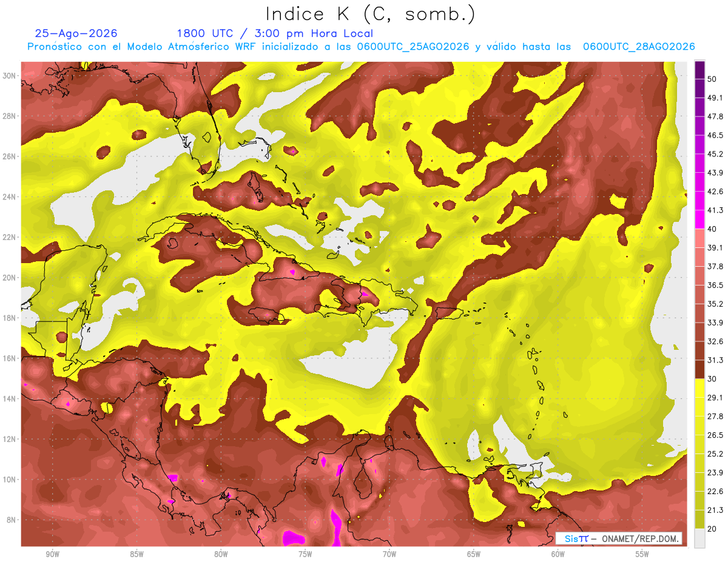Click the "22N" latitude label
Screen dimensions: 728x562
coord(10,237)
